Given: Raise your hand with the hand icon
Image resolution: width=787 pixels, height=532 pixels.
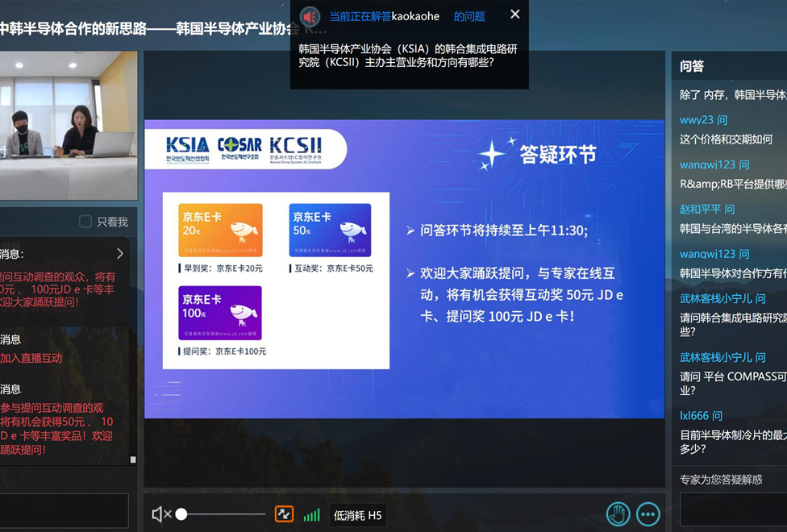Looking at the screenshot, I should pos(618,514).
